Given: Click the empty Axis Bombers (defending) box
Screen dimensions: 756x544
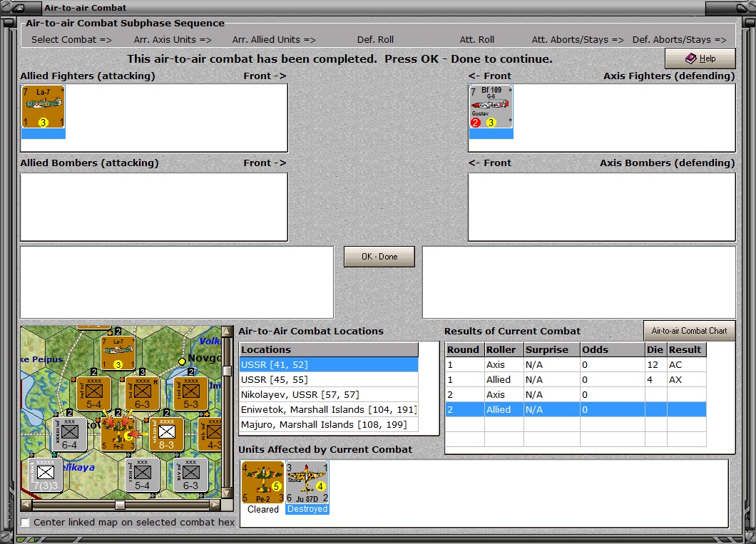Looking at the screenshot, I should [x=602, y=207].
